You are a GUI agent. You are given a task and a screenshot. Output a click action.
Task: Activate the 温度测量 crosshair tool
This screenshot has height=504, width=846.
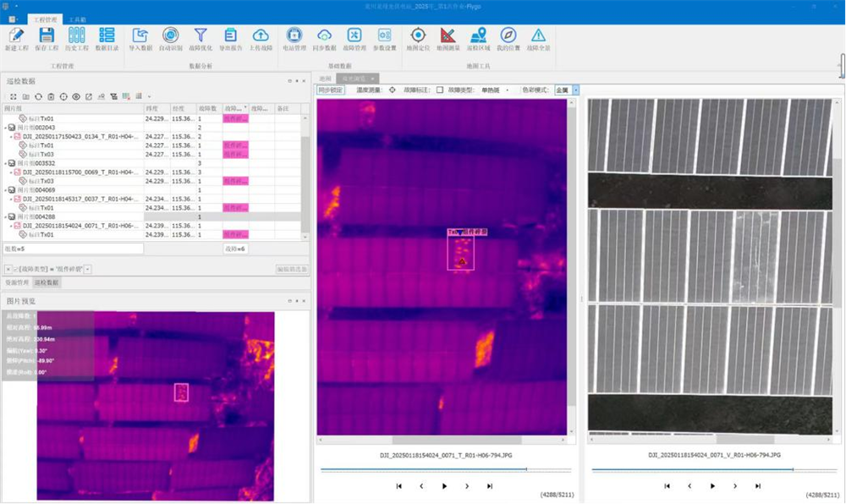(x=392, y=90)
